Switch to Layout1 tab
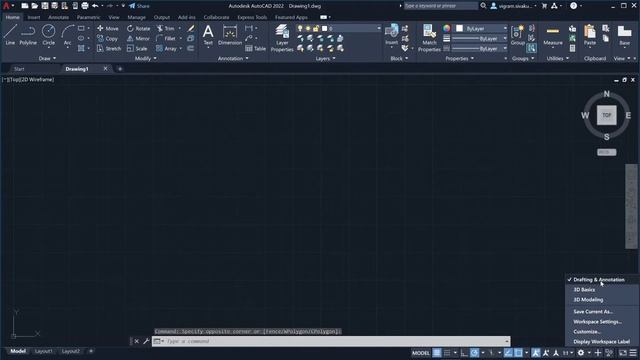The width and height of the screenshot is (640, 360). pos(44,351)
